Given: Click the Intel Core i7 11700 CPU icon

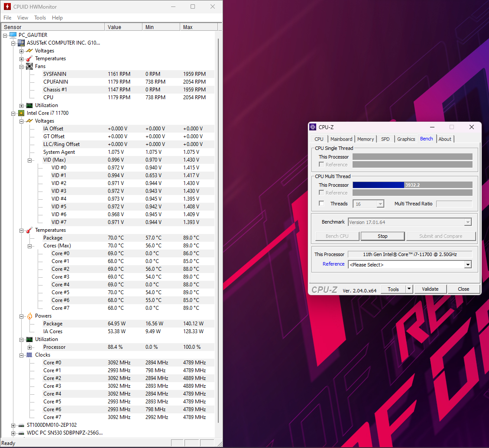Looking at the screenshot, I should click(21, 113).
